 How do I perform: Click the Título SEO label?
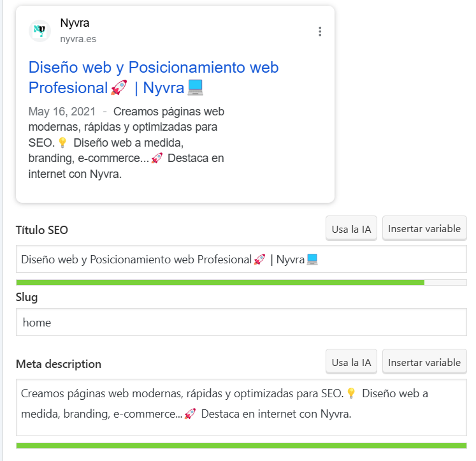[42, 230]
